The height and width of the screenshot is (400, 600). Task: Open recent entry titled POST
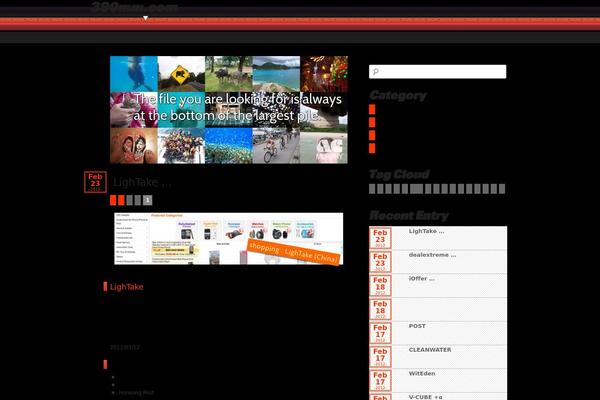[x=417, y=326]
